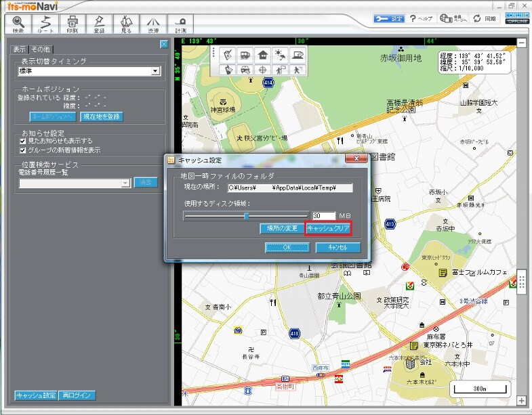
Task: Click the crosshair target icon
Action: click(262, 70)
